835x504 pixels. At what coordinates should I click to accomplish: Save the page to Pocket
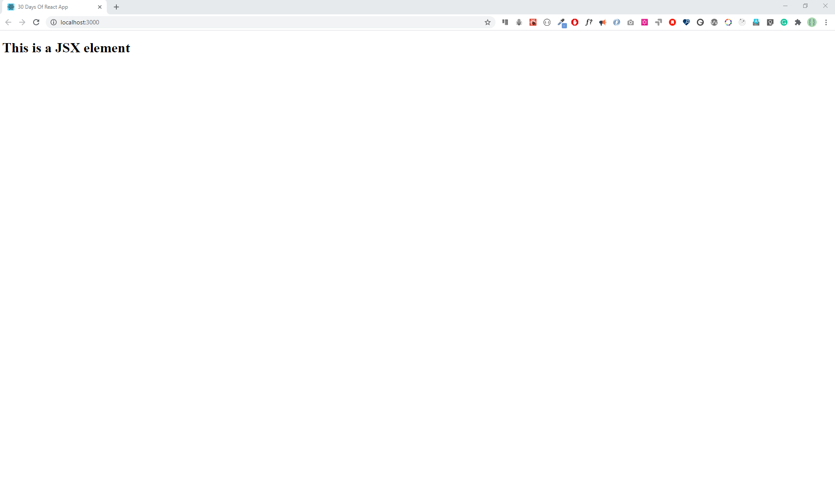tap(672, 22)
